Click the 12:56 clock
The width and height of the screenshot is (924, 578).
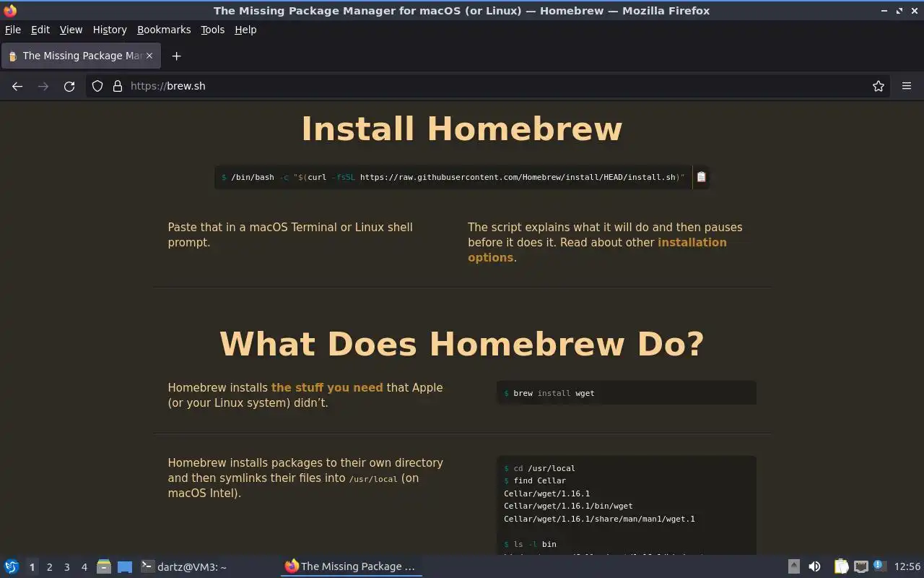point(907,566)
